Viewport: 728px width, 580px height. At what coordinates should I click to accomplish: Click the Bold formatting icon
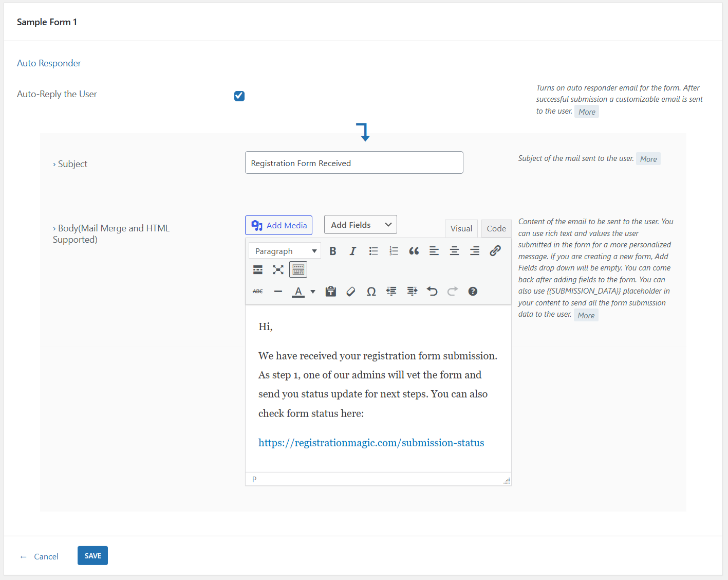[x=333, y=251]
